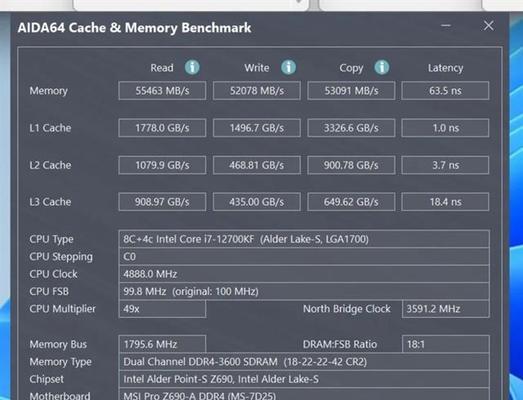Viewport: 523px width, 400px height.
Task: Click the Memory Type DDR4-3600 field
Action: coord(304,362)
